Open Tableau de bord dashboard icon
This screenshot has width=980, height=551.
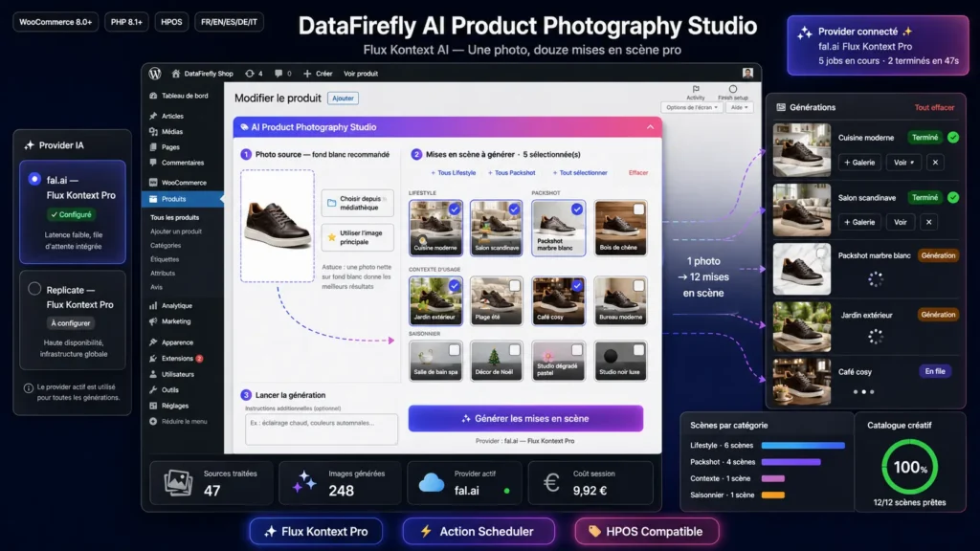pos(153,96)
